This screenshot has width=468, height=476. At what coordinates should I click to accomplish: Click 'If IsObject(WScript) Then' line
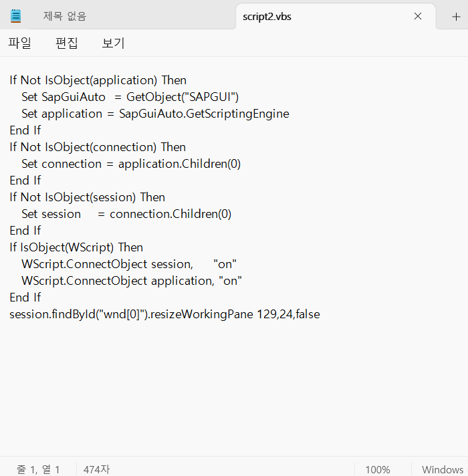tap(76, 247)
